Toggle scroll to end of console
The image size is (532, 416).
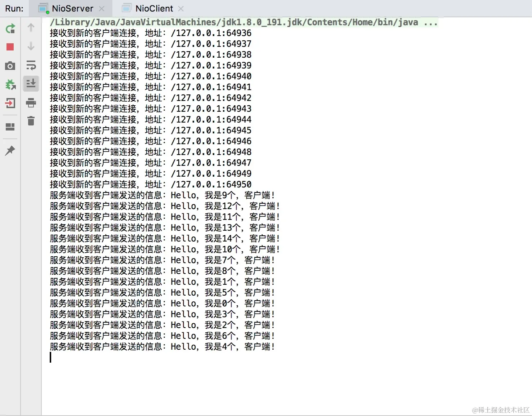coord(31,84)
